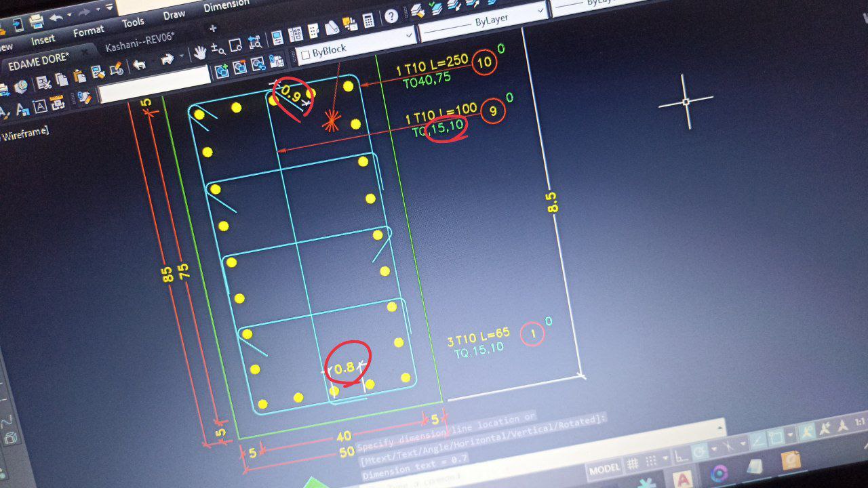Image resolution: width=868 pixels, height=488 pixels.
Task: Click the single-line text A icon
Action: pos(23,110)
